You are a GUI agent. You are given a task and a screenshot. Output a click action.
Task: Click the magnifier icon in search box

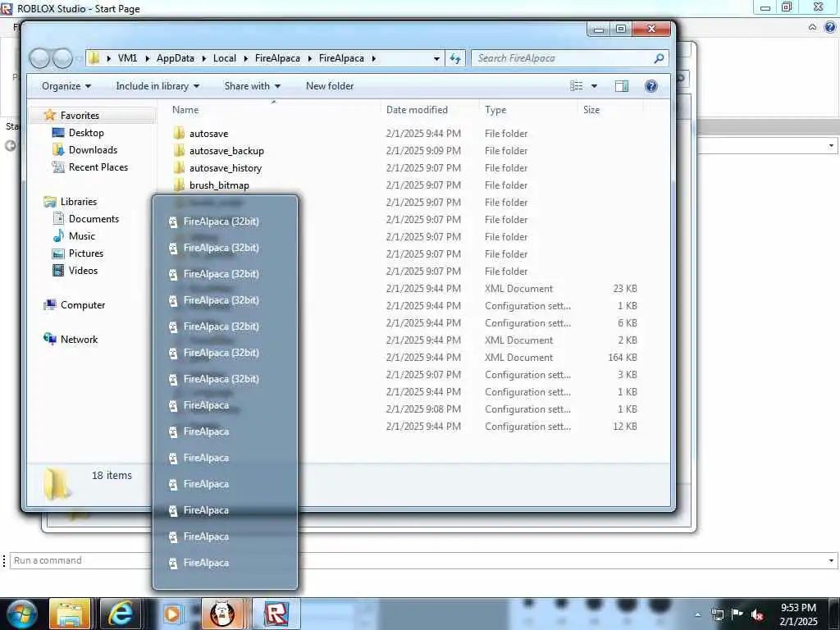pos(659,58)
